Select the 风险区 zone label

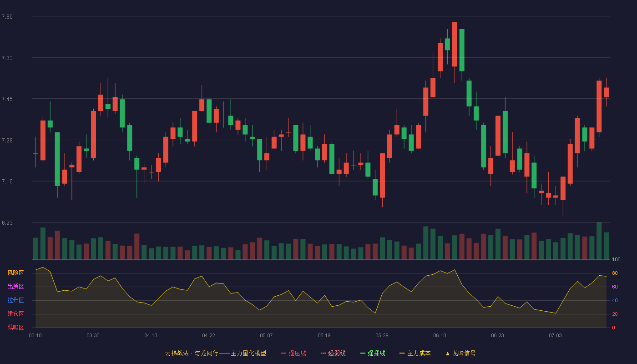pos(15,273)
